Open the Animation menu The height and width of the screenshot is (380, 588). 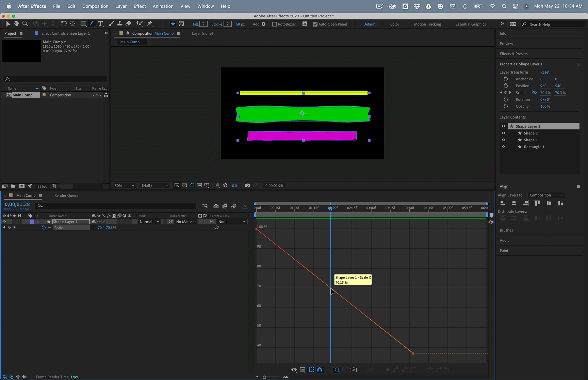[163, 6]
